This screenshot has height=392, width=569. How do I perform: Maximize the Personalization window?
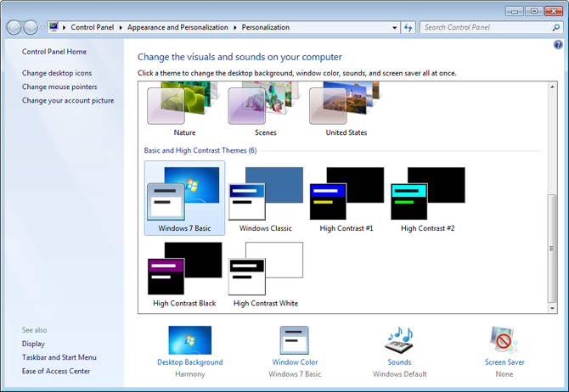point(534,11)
